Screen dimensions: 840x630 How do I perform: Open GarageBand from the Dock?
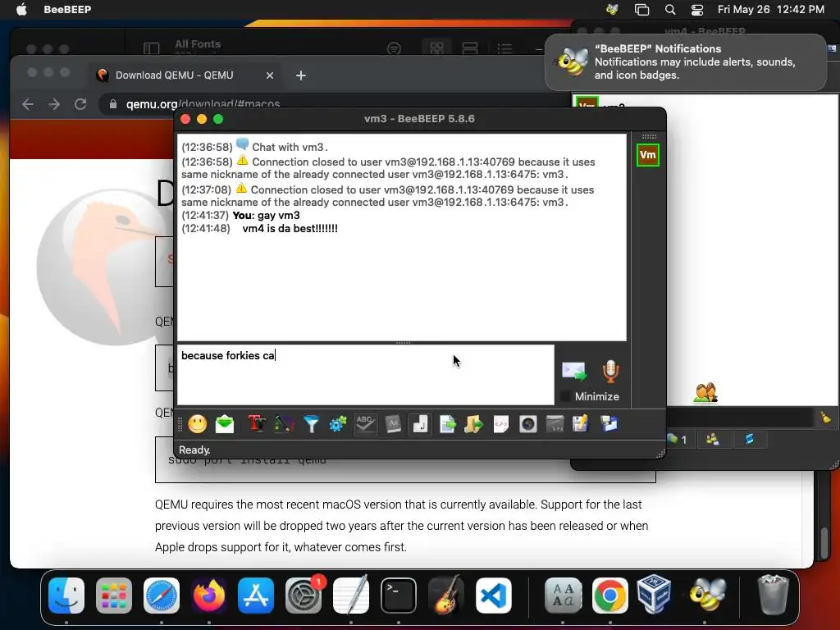(445, 594)
